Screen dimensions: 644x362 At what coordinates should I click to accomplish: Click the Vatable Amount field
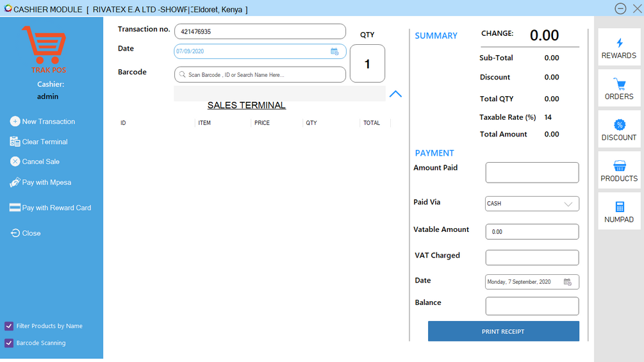coord(532,231)
